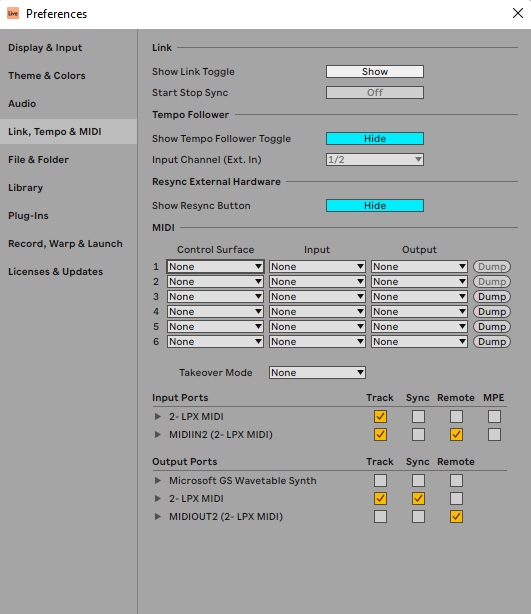Uncheck Remote for MIDIOUT2 output port
The width and height of the screenshot is (531, 614).
click(456, 516)
